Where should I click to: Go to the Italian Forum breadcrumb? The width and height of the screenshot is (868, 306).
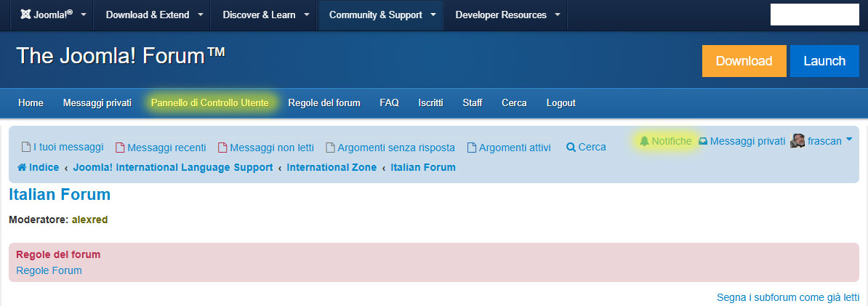pyautogui.click(x=423, y=167)
